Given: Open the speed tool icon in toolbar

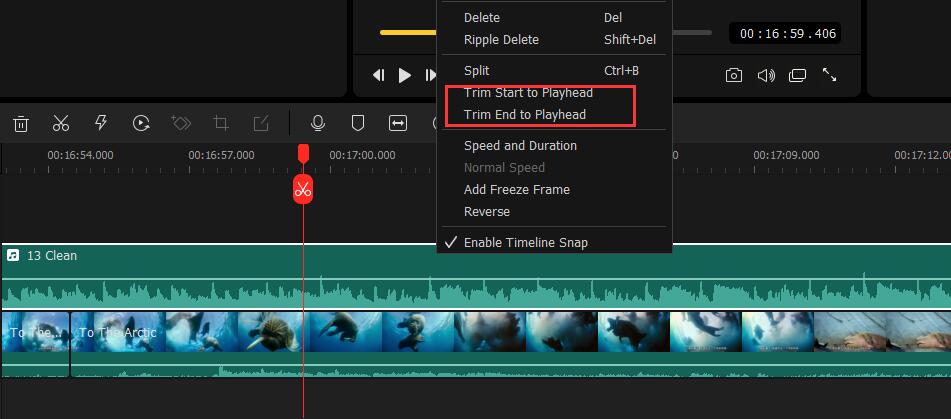Looking at the screenshot, I should [x=141, y=124].
